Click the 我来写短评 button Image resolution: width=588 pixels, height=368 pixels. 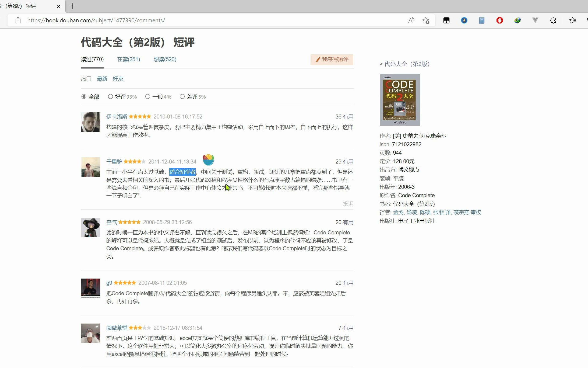click(x=332, y=60)
